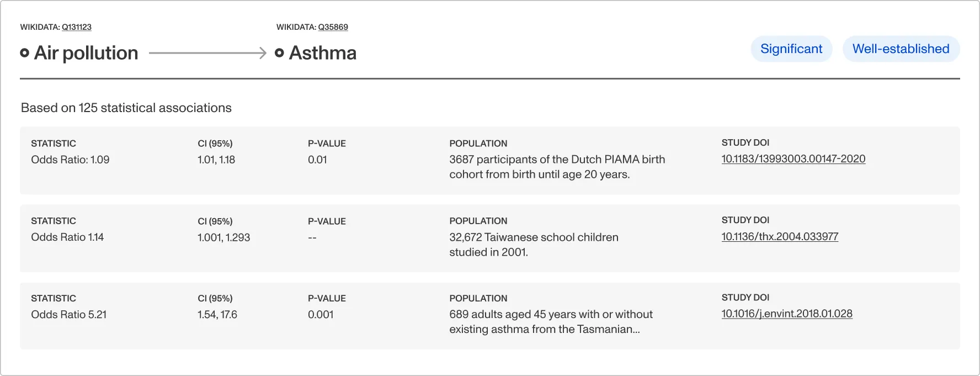Viewport: 980px width, 376px height.
Task: Select the Odds Ratio 5.21 statistic row
Action: tap(490, 316)
